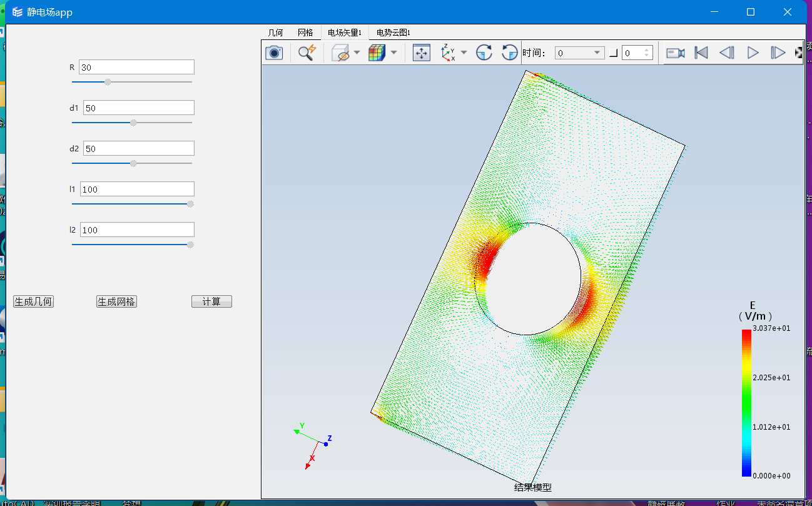This screenshot has width=812, height=506.
Task: Rotate view clockwise icon
Action: pos(484,53)
